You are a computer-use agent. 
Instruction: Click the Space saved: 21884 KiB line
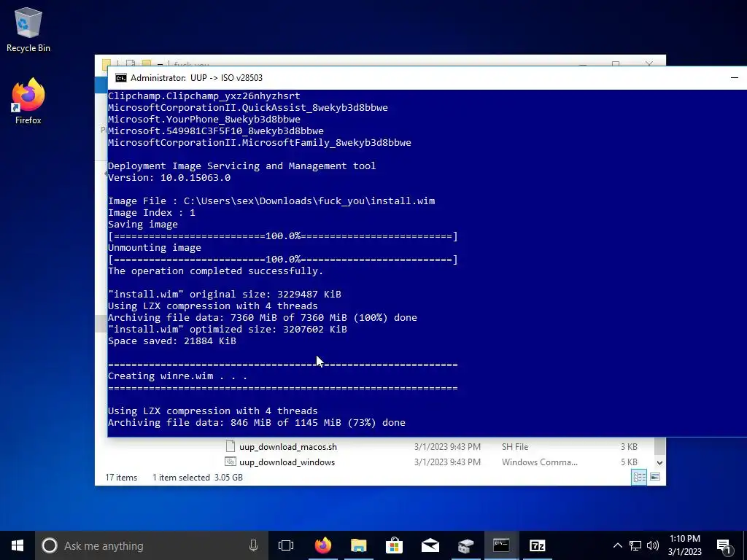pyautogui.click(x=171, y=341)
